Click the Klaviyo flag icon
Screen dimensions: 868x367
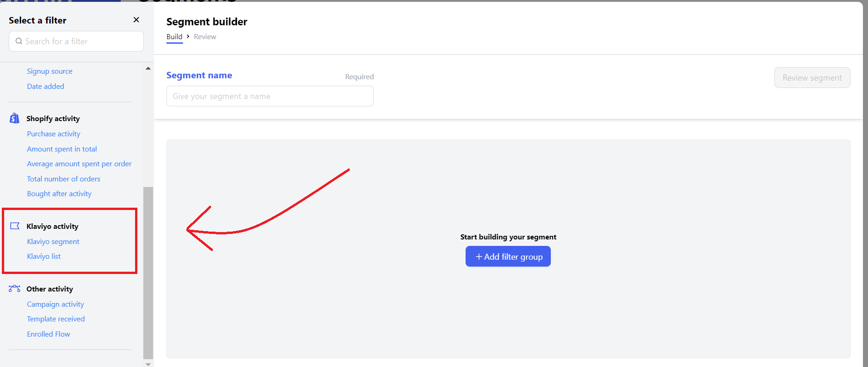tap(15, 226)
